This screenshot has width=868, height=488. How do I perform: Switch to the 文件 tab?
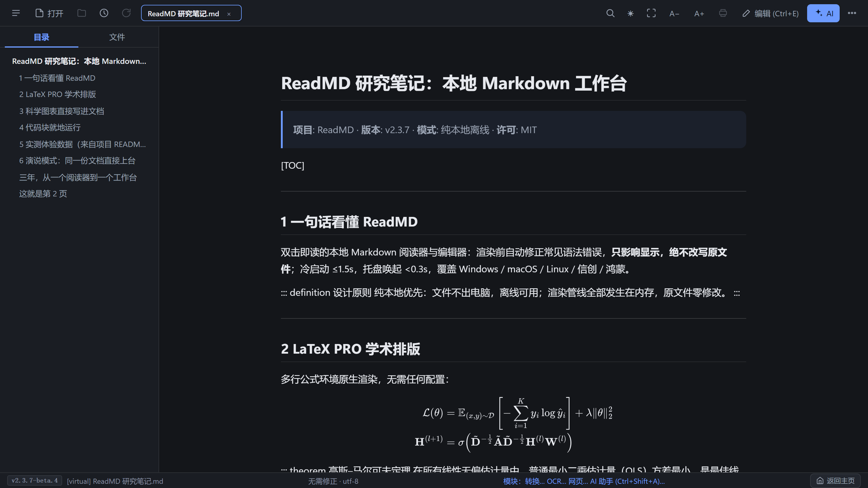(117, 37)
